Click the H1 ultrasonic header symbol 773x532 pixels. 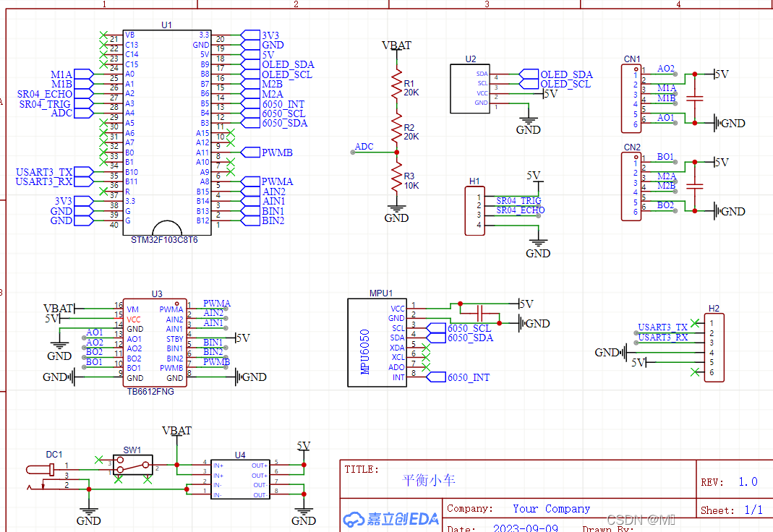coord(475,210)
